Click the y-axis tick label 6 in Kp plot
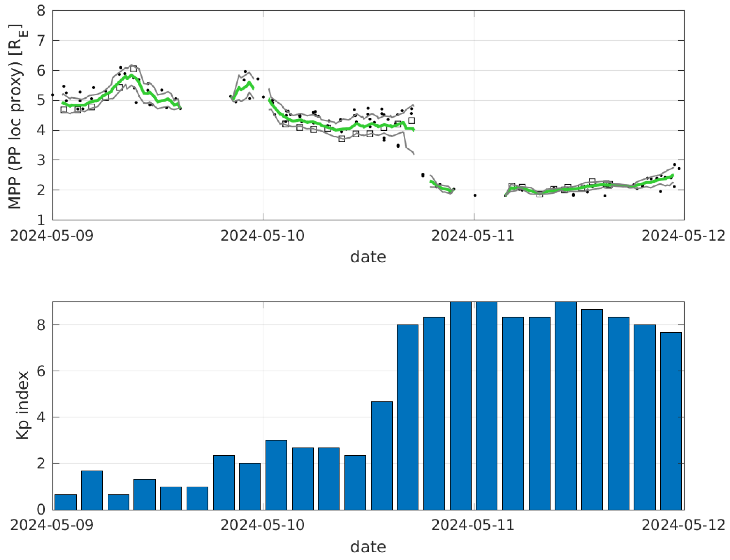The image size is (730, 560). pyautogui.click(x=41, y=371)
